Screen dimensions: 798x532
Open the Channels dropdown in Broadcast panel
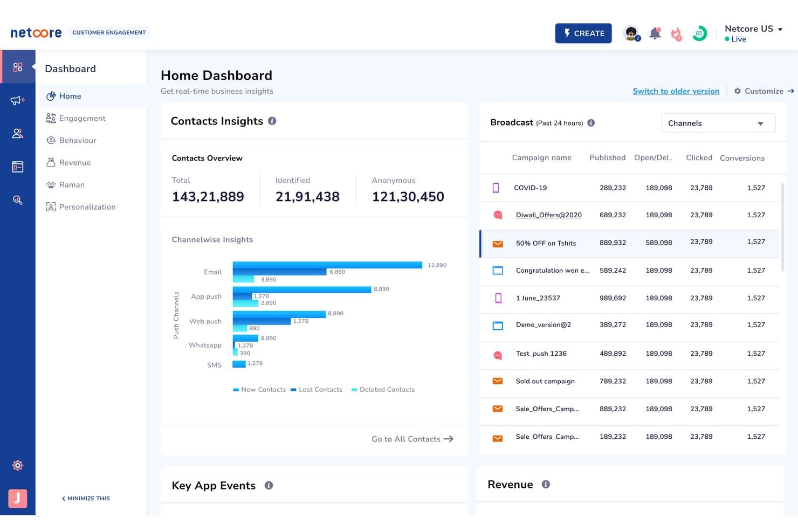(x=718, y=123)
